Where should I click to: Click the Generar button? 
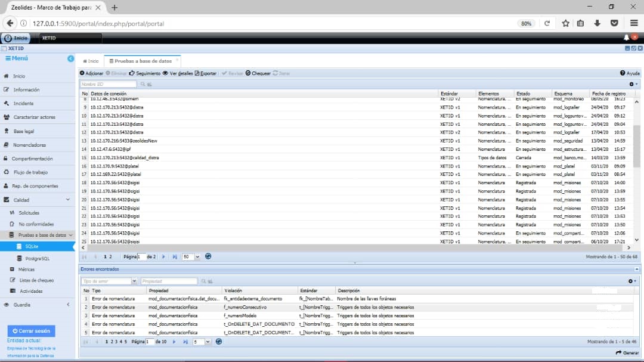627,353
